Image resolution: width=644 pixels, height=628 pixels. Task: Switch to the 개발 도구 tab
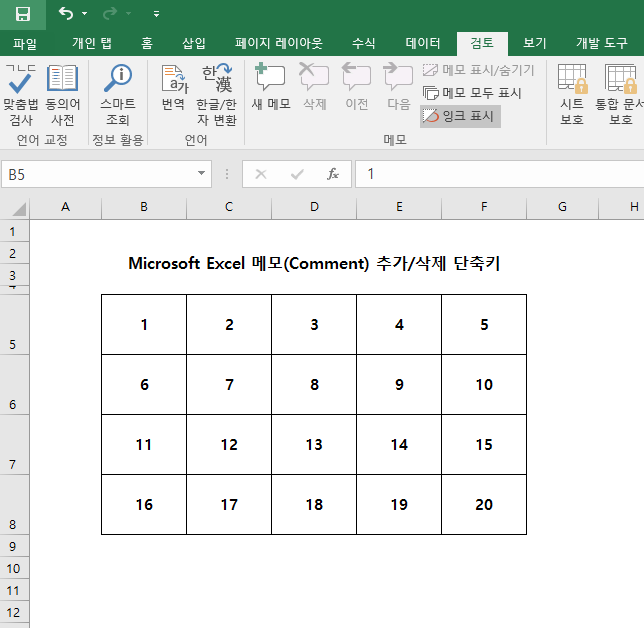pos(602,43)
